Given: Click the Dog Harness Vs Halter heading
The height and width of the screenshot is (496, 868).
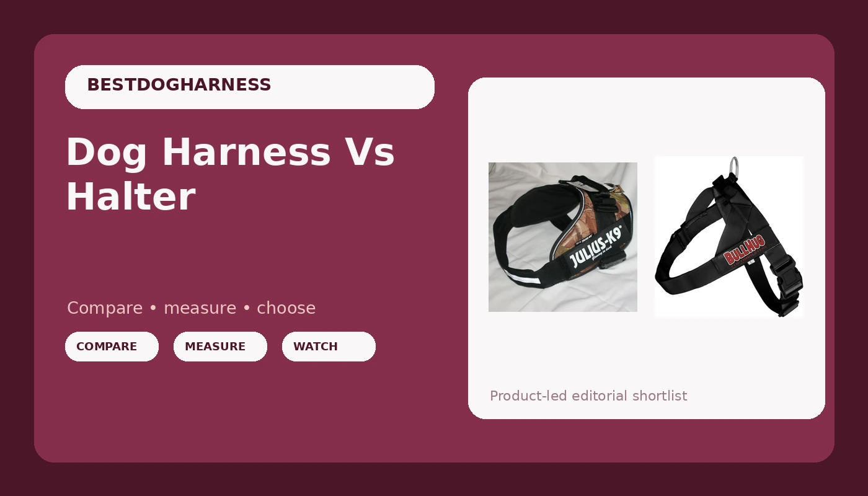Looking at the screenshot, I should [230, 174].
